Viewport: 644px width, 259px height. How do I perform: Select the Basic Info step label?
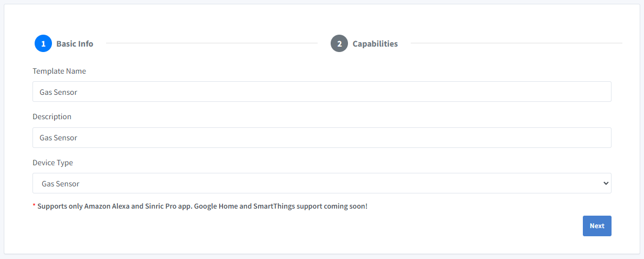tap(75, 44)
